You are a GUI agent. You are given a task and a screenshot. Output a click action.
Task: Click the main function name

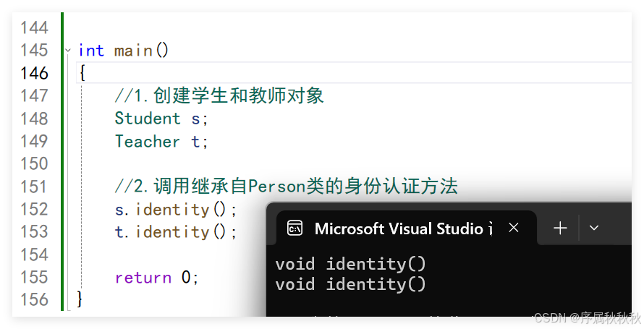[133, 51]
